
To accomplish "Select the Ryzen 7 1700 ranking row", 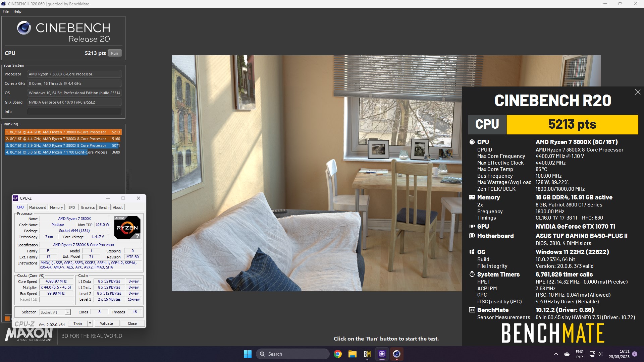I will pos(63,152).
